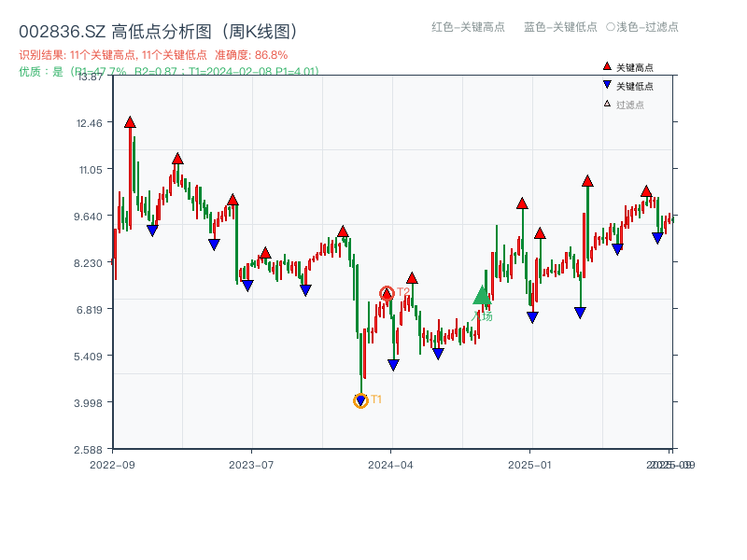Image resolution: width=747 pixels, height=560 pixels.
Task: Click the 002836.SZ chart title
Action: pyautogui.click(x=158, y=32)
